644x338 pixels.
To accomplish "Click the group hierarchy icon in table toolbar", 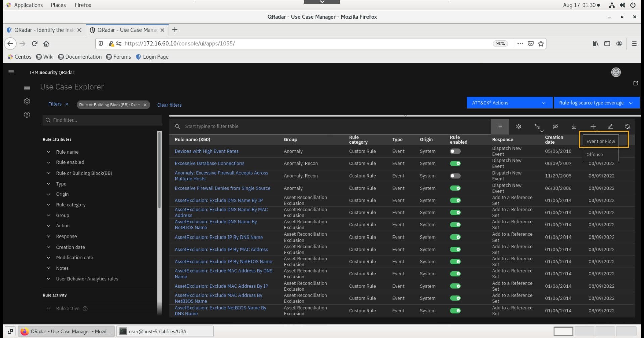I will point(537,127).
